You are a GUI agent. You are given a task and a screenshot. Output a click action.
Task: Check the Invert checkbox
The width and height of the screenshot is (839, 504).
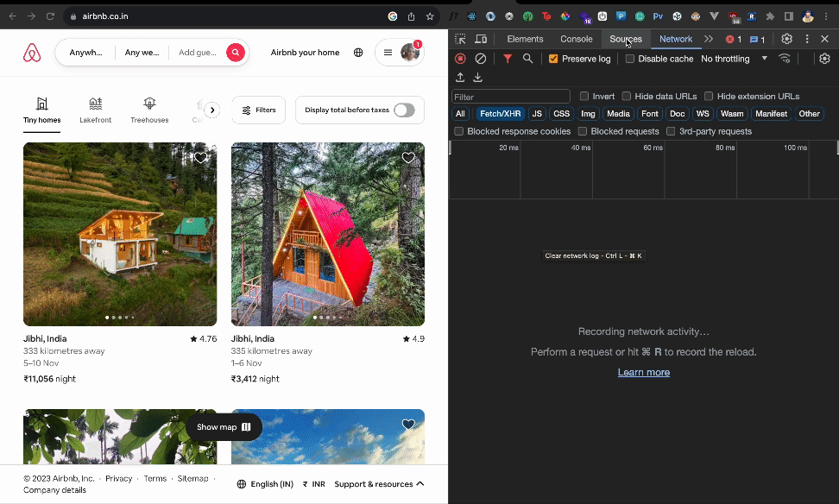click(584, 97)
